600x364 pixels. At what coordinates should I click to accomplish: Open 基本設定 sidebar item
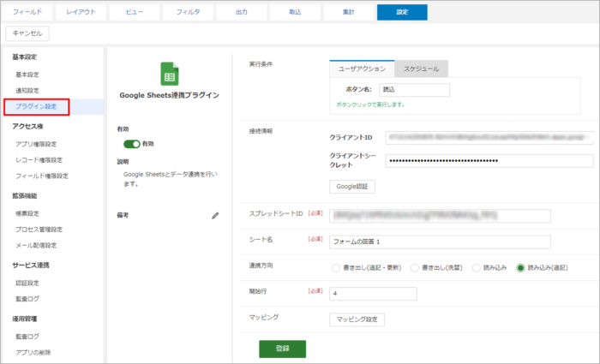(x=27, y=75)
